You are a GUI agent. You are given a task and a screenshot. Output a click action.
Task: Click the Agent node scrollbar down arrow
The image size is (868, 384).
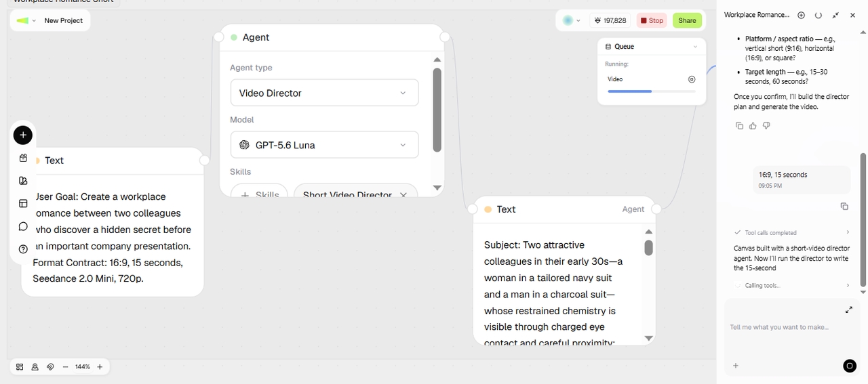click(437, 188)
